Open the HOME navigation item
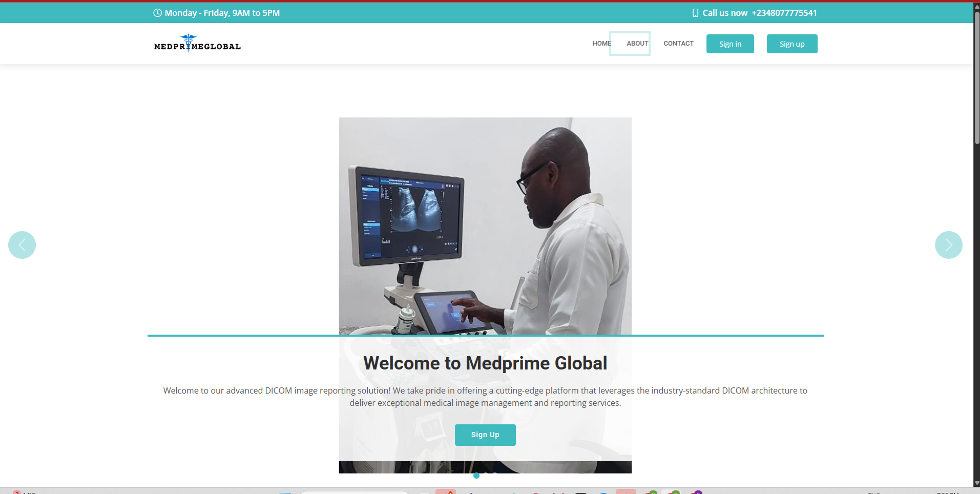Screen dimensions: 980x494 pyautogui.click(x=601, y=44)
